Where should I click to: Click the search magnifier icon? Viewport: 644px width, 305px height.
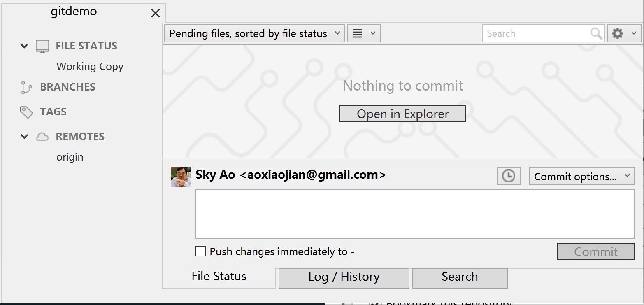[x=596, y=33]
